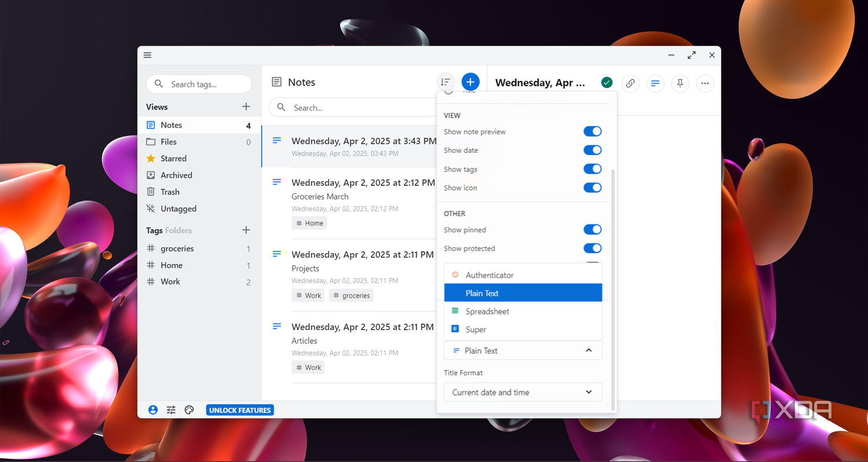The image size is (868, 462).
Task: Open the Trash view
Action: point(199,192)
